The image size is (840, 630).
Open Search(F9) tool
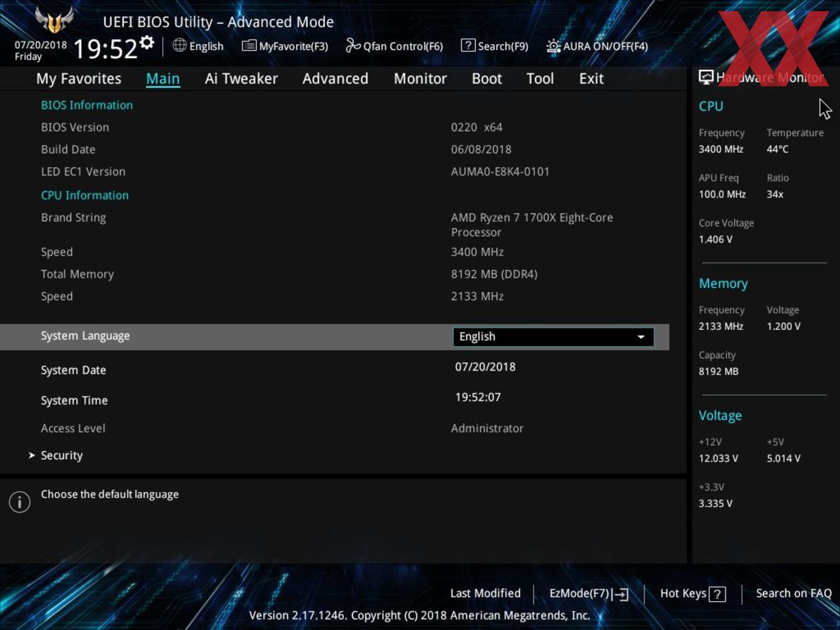tap(495, 46)
